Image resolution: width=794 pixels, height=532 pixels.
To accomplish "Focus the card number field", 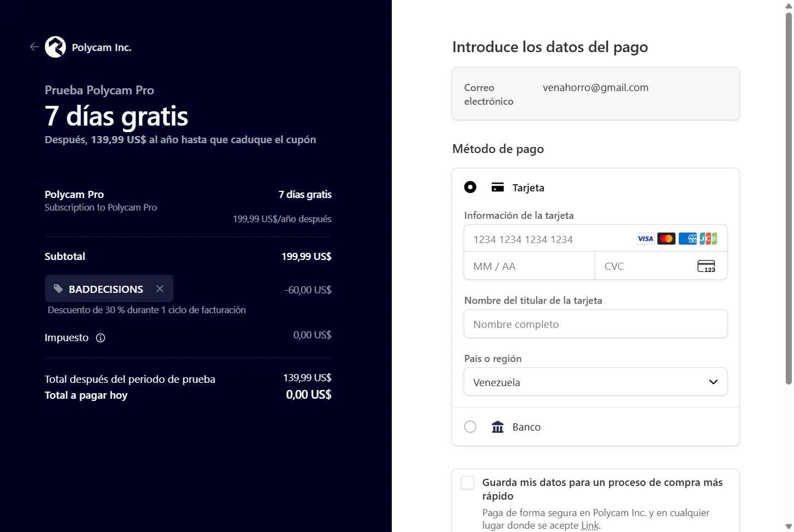I will click(595, 239).
